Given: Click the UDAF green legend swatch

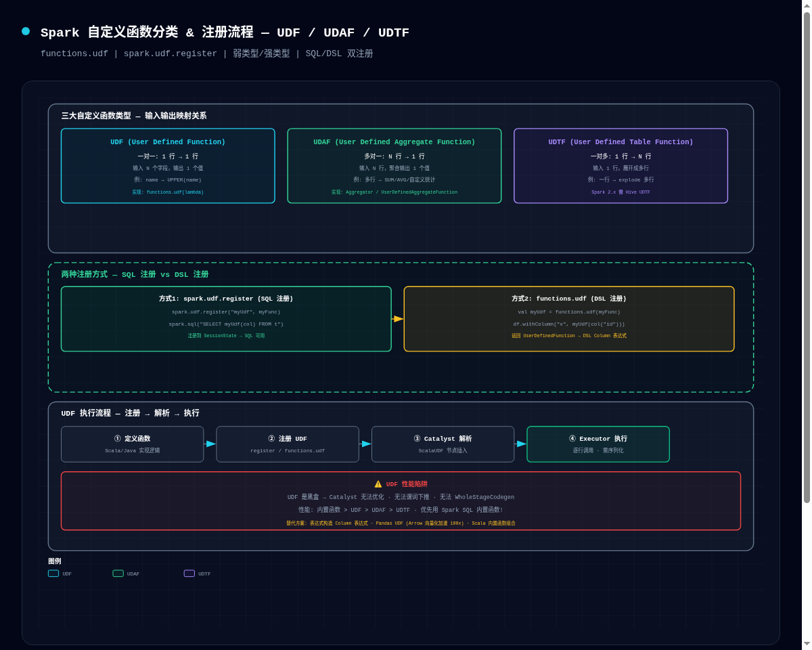Looking at the screenshot, I should [x=118, y=573].
